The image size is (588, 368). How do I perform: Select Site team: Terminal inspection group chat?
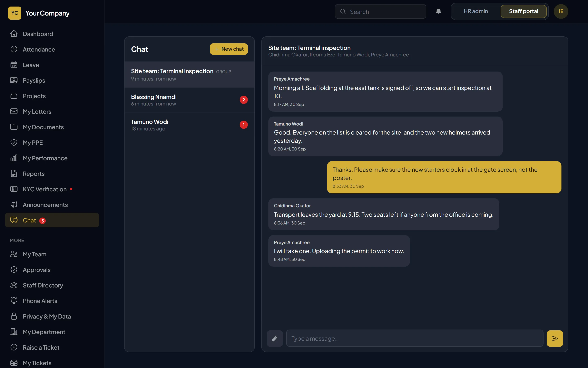[189, 74]
